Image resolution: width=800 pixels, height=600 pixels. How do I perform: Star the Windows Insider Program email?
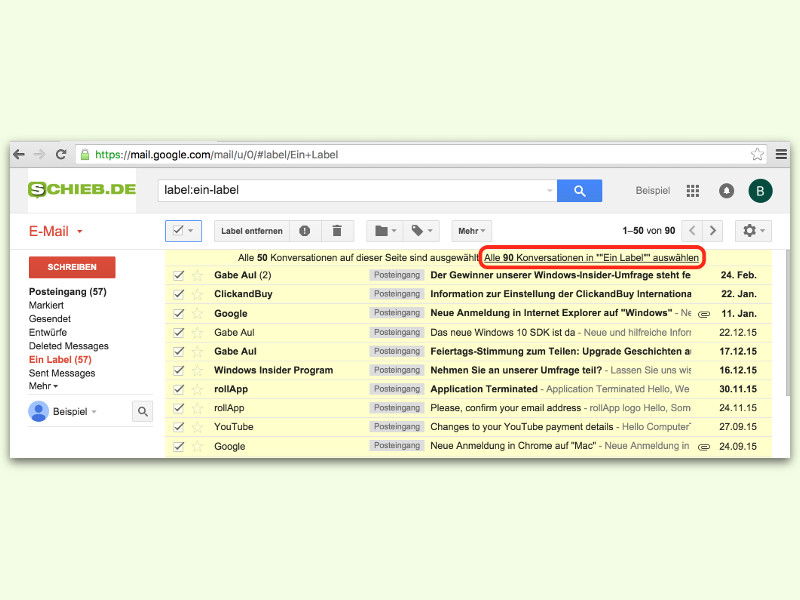197,370
